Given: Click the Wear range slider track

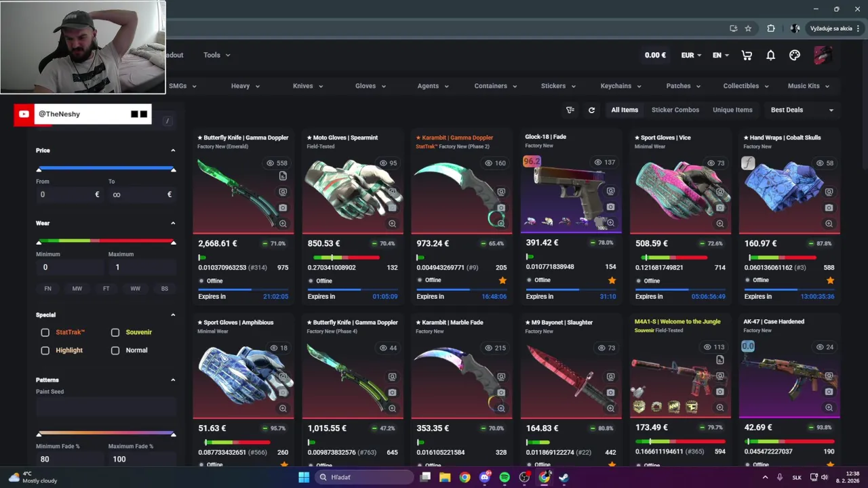Looking at the screenshot, I should tap(106, 241).
